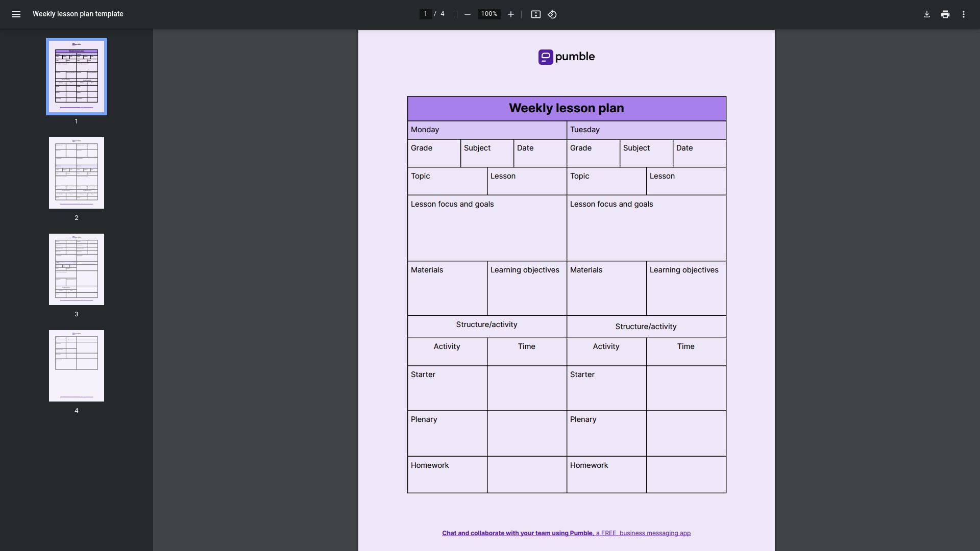Click Tuesday's Lesson cell
980x551 pixels.
tap(686, 181)
